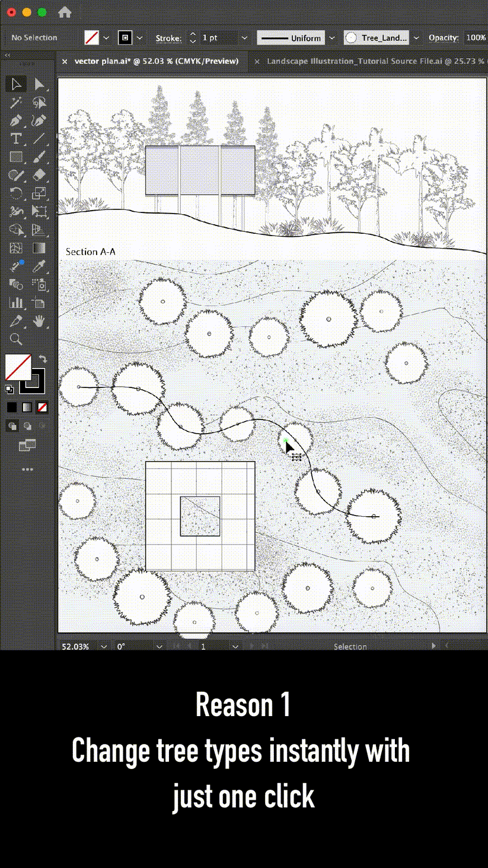
Task: Reset to default fill and stroke
Action: 9,389
